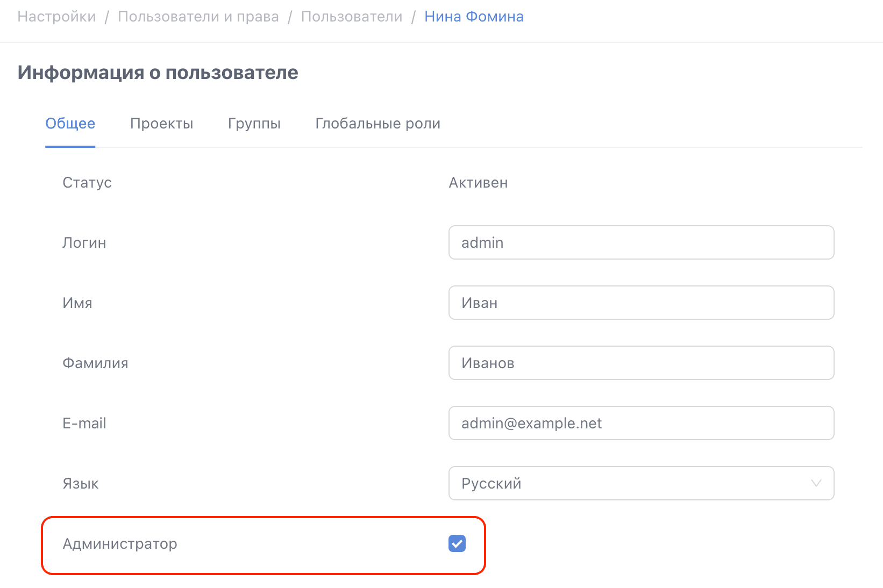Click the Статус label
The width and height of the screenshot is (883, 588).
click(87, 183)
